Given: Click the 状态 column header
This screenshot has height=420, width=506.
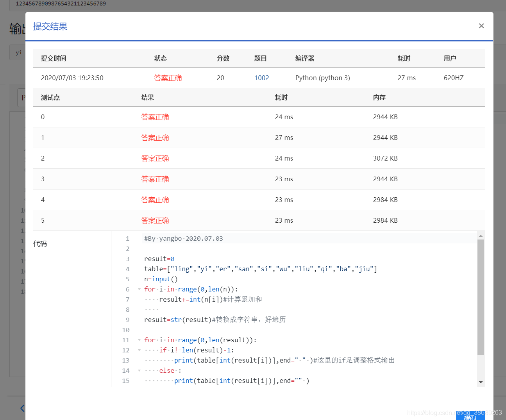Looking at the screenshot, I should (161, 58).
